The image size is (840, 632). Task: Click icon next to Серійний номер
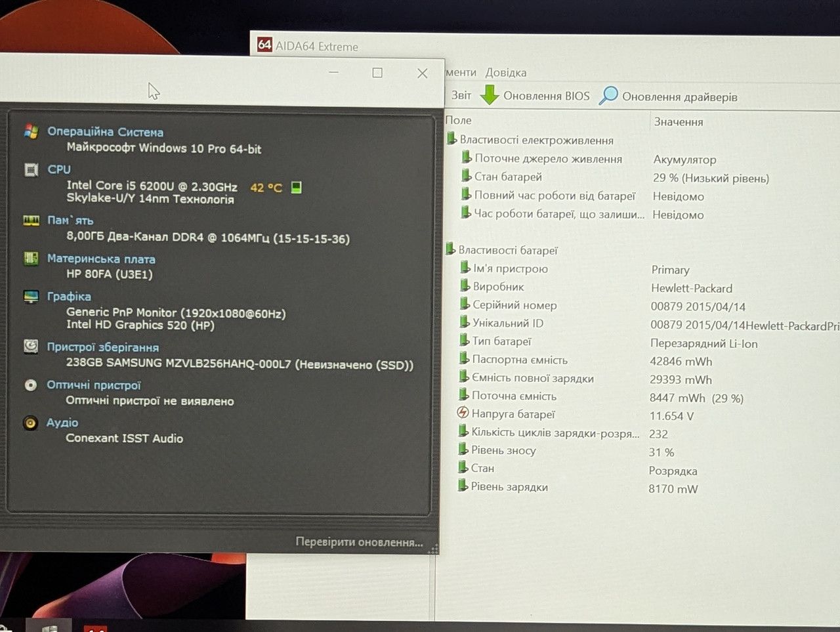pos(465,304)
